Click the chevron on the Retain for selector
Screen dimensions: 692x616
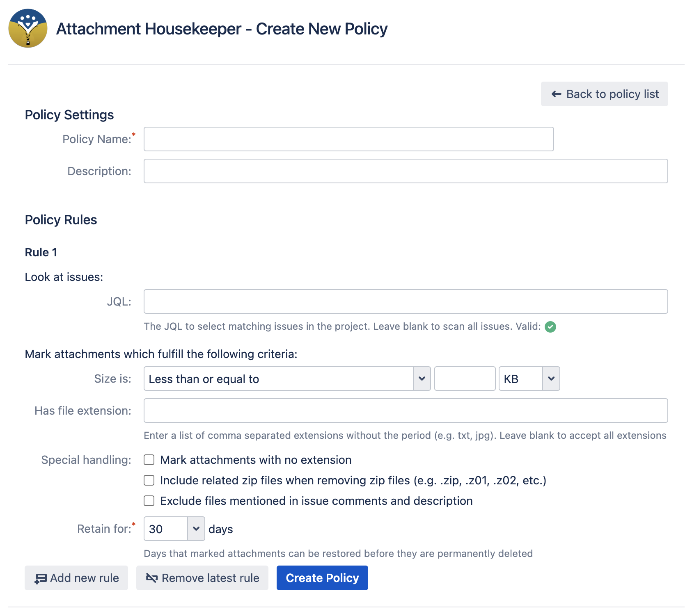196,529
